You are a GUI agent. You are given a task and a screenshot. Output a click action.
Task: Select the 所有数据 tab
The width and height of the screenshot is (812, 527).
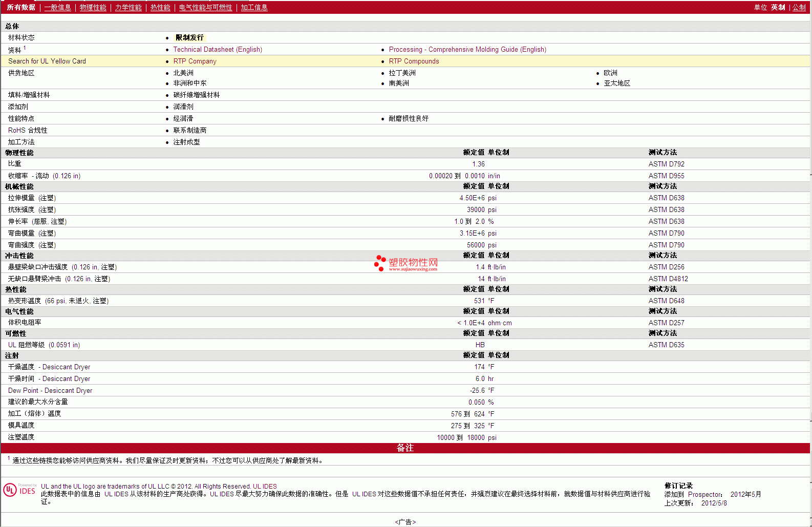click(x=21, y=7)
